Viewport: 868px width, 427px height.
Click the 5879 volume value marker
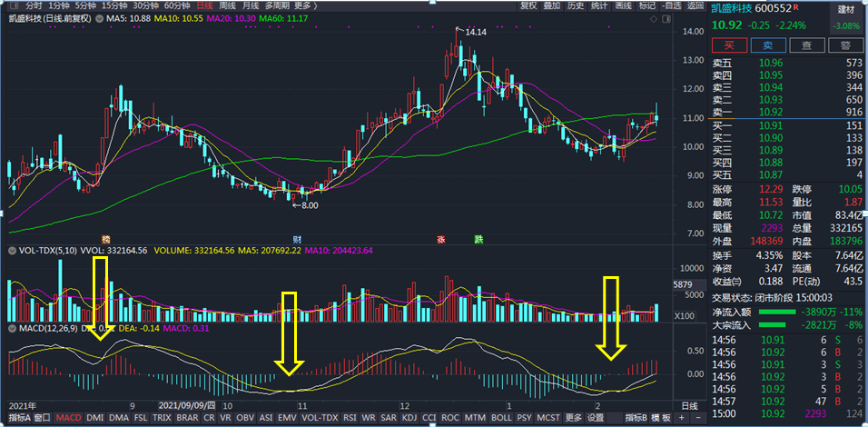[x=683, y=284]
